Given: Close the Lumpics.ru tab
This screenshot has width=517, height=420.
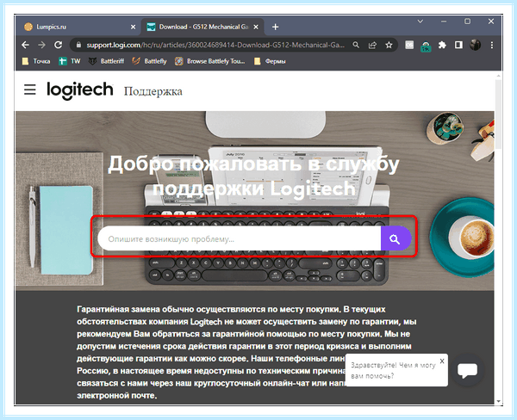Looking at the screenshot, I should coord(133,27).
